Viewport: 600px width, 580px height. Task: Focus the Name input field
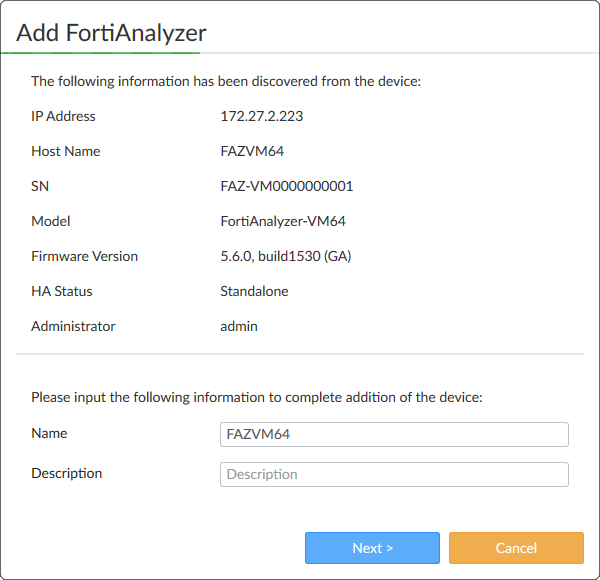(394, 434)
